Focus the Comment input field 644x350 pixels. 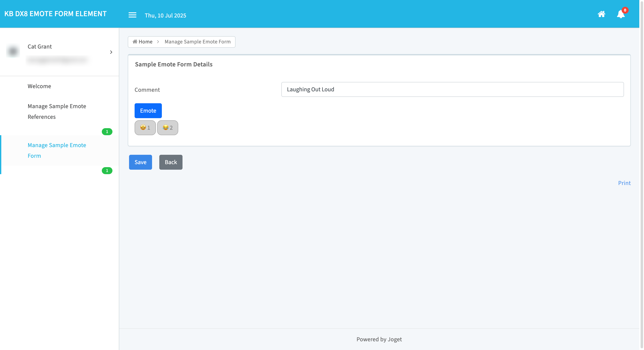coord(452,89)
